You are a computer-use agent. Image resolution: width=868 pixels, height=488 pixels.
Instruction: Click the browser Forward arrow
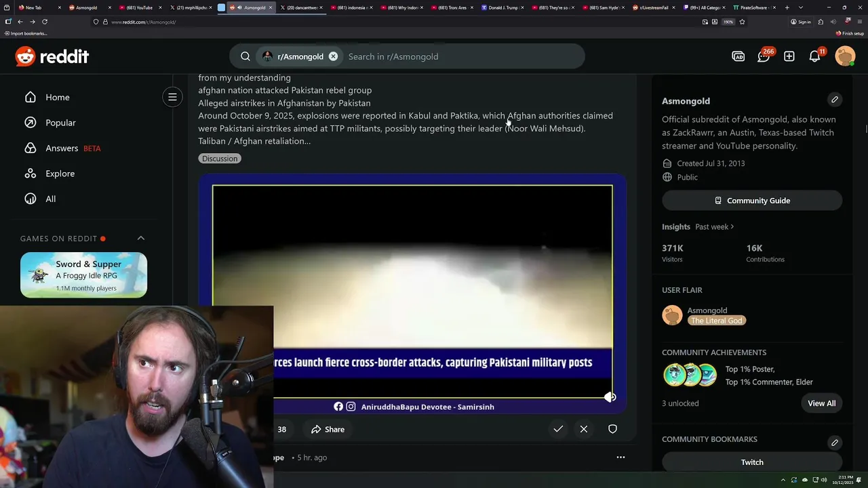(32, 22)
